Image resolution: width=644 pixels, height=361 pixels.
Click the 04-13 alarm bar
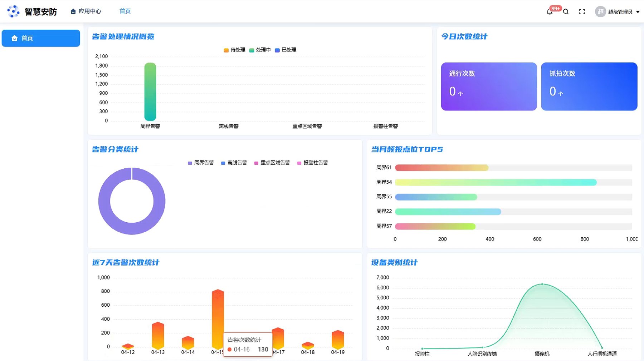tap(158, 336)
